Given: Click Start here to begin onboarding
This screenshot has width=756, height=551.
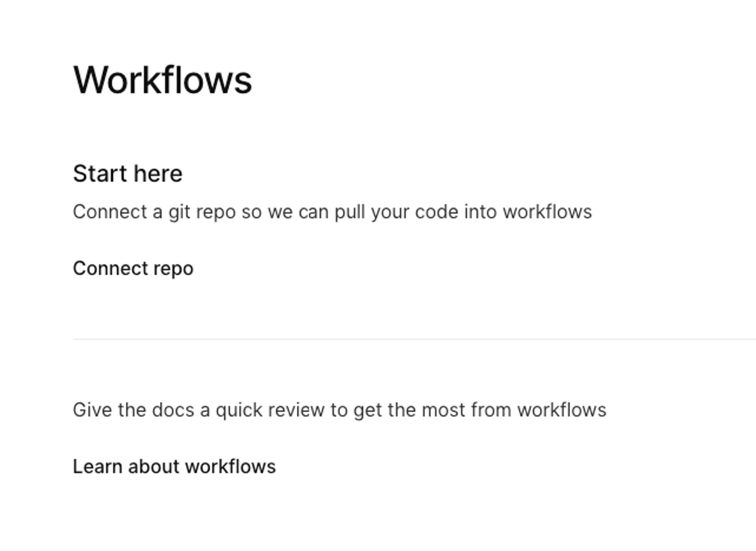Looking at the screenshot, I should [x=128, y=174].
